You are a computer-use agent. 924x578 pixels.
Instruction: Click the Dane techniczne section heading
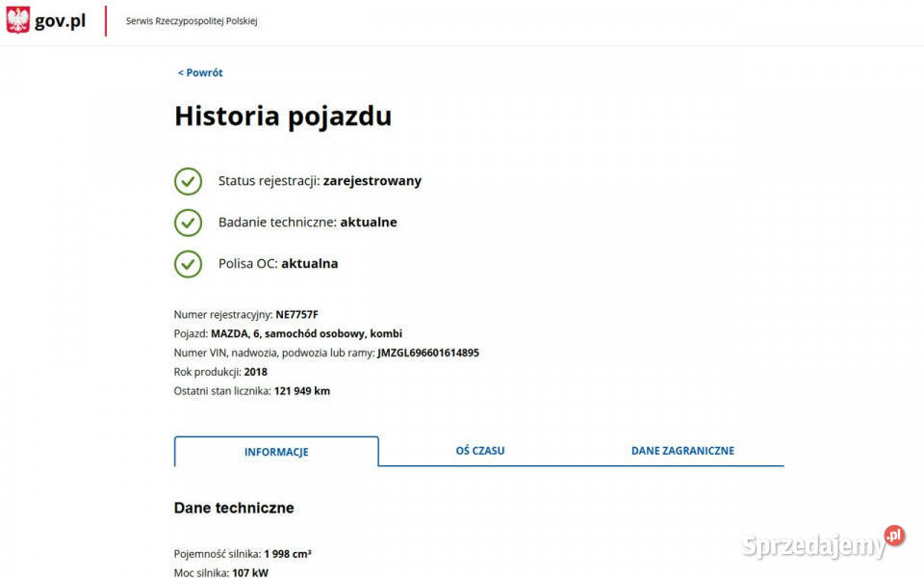[x=234, y=508]
